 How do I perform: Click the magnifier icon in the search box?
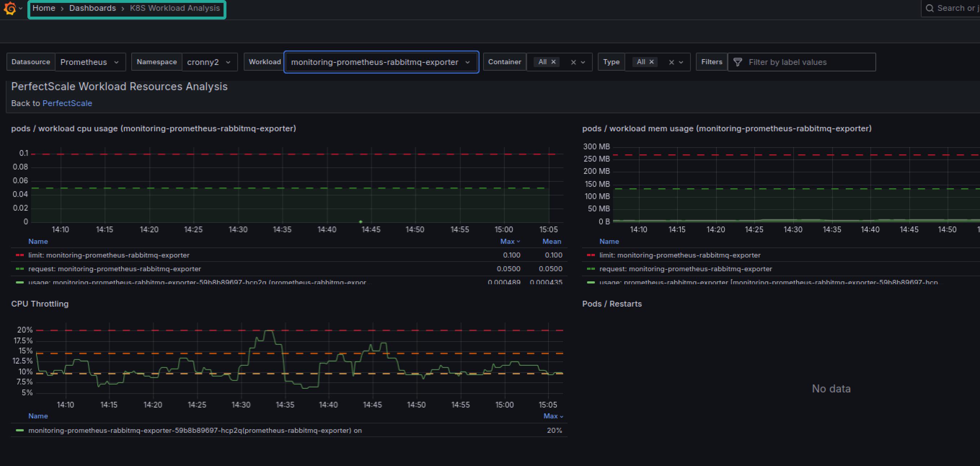point(930,8)
